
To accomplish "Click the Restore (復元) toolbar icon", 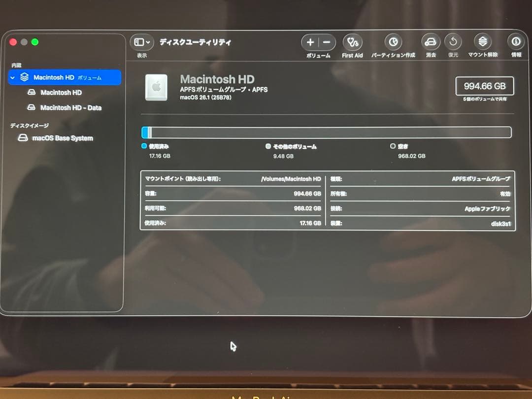I will point(453,42).
